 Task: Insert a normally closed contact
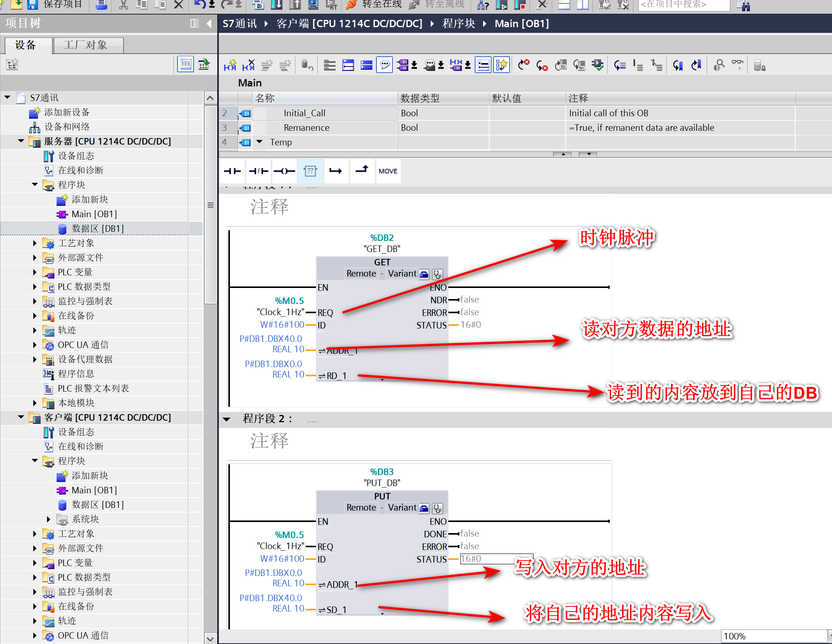point(258,171)
